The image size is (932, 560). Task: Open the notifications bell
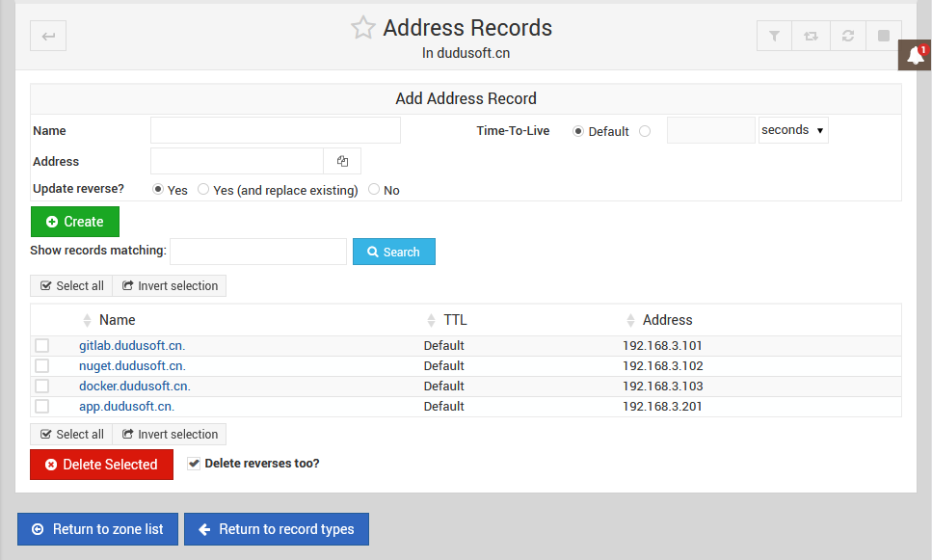[915, 56]
